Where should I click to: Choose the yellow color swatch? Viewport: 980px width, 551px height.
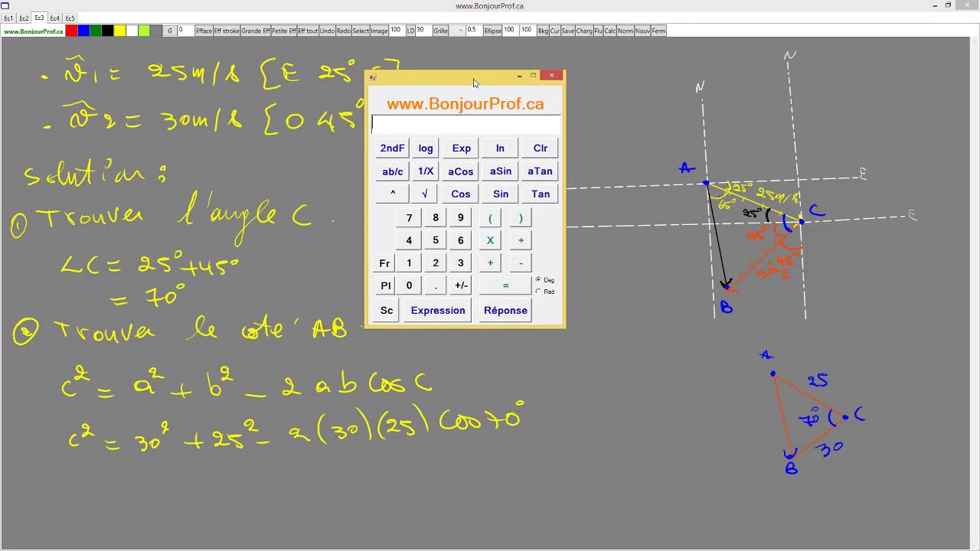tap(120, 31)
